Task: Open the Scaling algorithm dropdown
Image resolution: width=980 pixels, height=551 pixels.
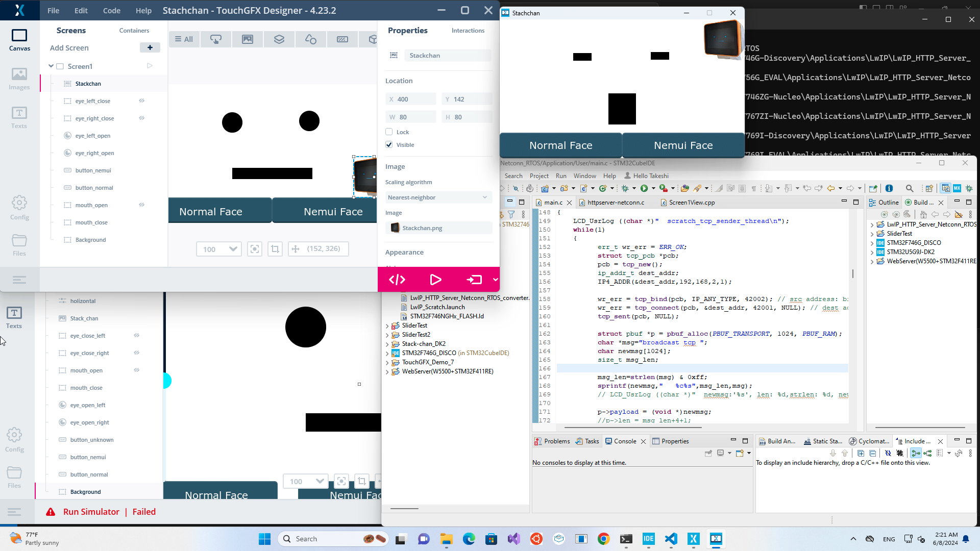Action: click(x=438, y=197)
